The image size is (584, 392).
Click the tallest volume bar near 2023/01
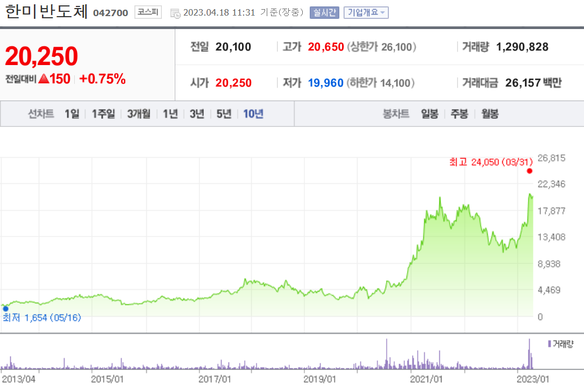pyautogui.click(x=529, y=354)
